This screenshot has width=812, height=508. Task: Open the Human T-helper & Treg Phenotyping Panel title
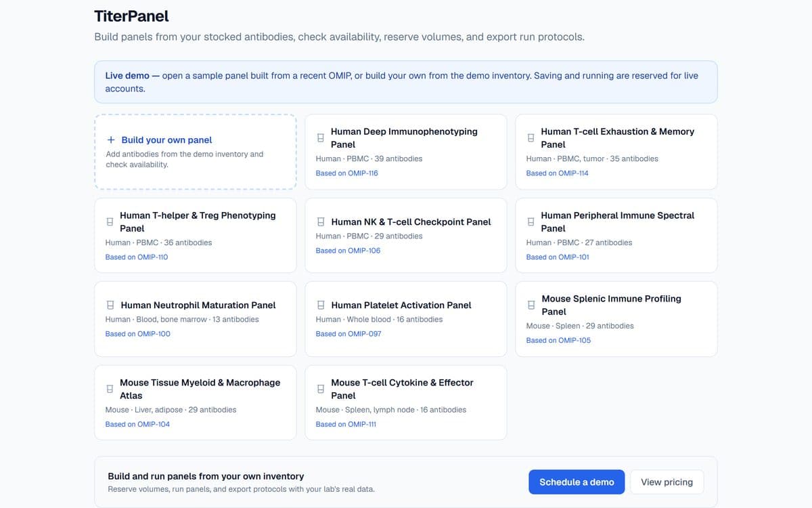pyautogui.click(x=198, y=221)
